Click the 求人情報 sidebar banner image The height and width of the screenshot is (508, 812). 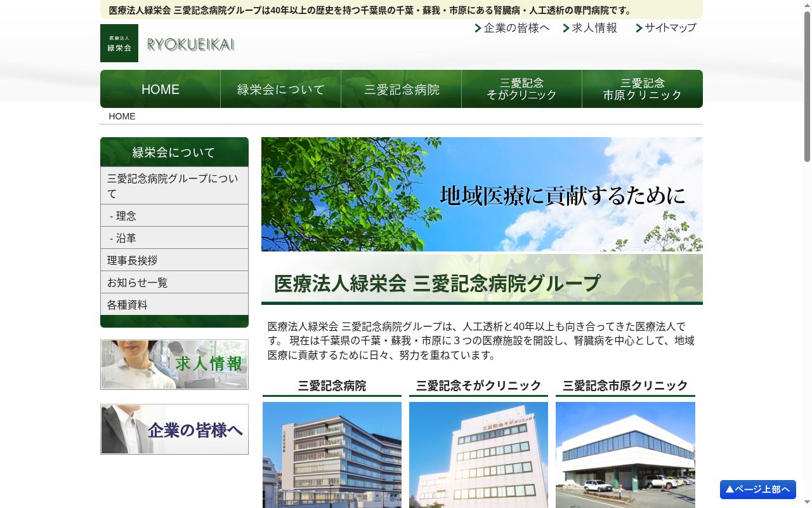pyautogui.click(x=174, y=364)
